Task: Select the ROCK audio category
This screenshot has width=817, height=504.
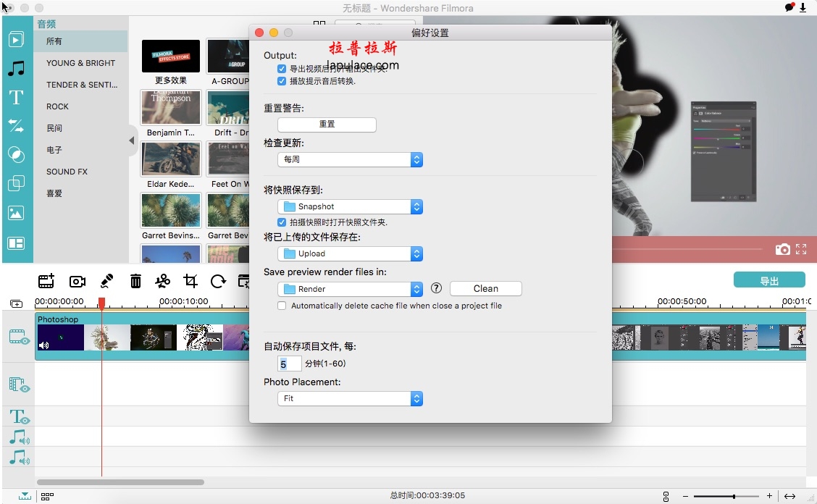Action: tap(80, 106)
